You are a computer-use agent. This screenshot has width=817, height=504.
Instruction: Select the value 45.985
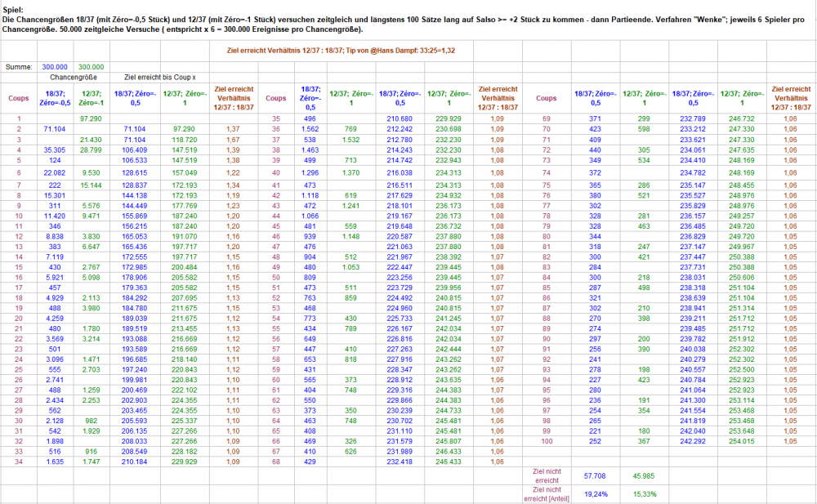click(x=644, y=476)
